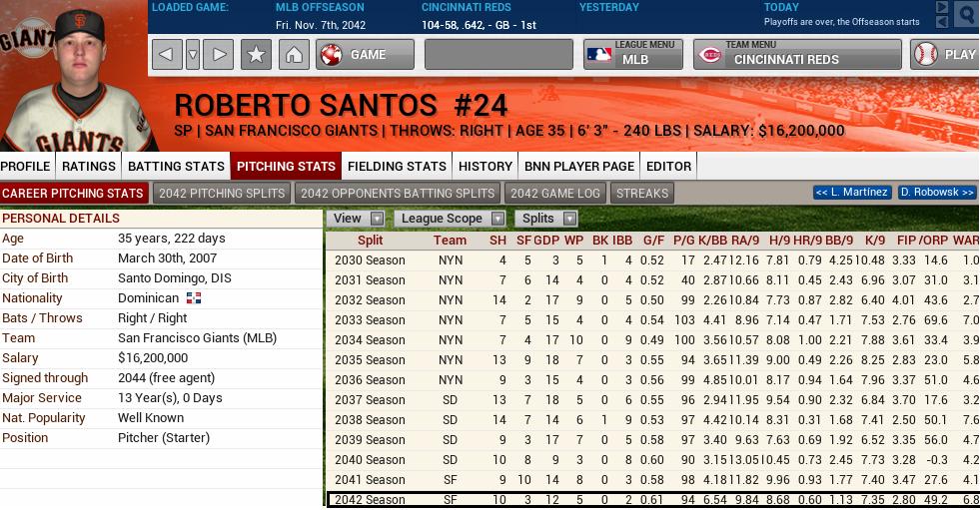Open 2042 PITCHING SPLITS subtab
This screenshot has height=510, width=980.
coord(222,193)
